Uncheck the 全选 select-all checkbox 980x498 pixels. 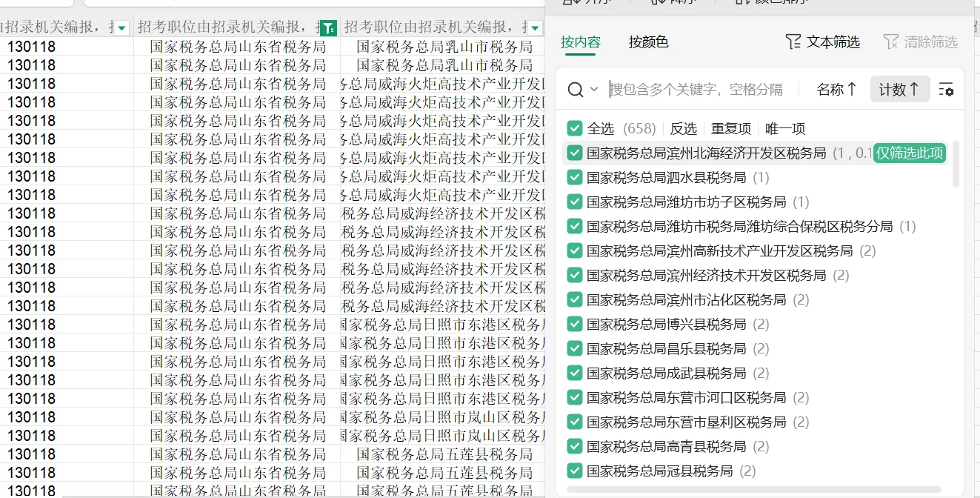coord(575,127)
